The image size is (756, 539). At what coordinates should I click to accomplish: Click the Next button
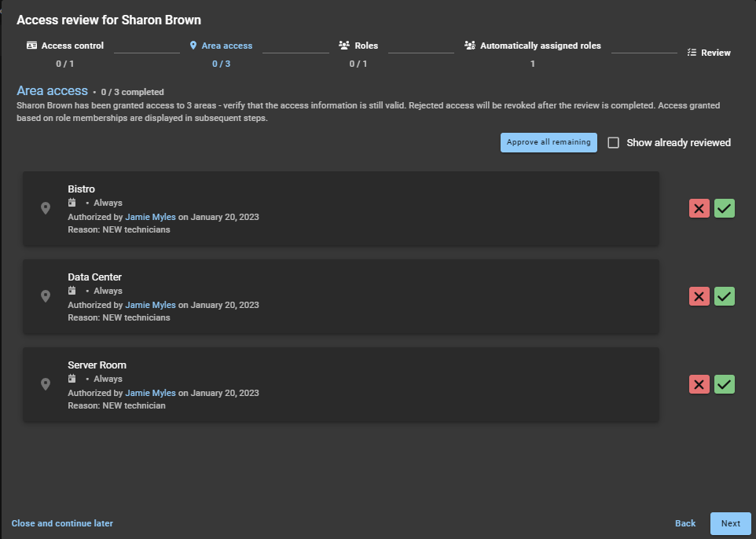[730, 523]
